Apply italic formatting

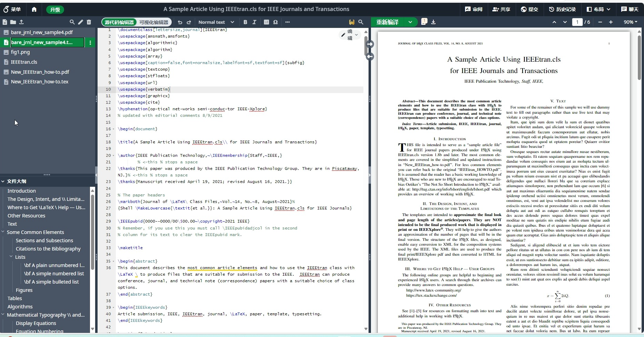click(x=254, y=22)
